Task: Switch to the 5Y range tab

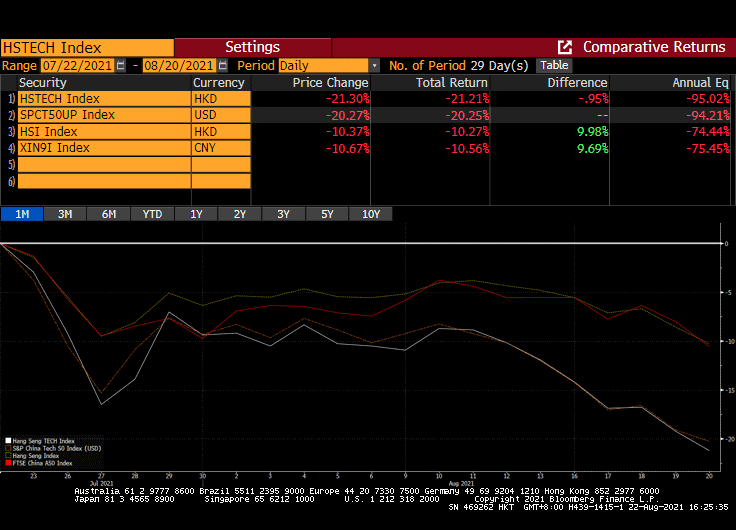Action: point(327,214)
